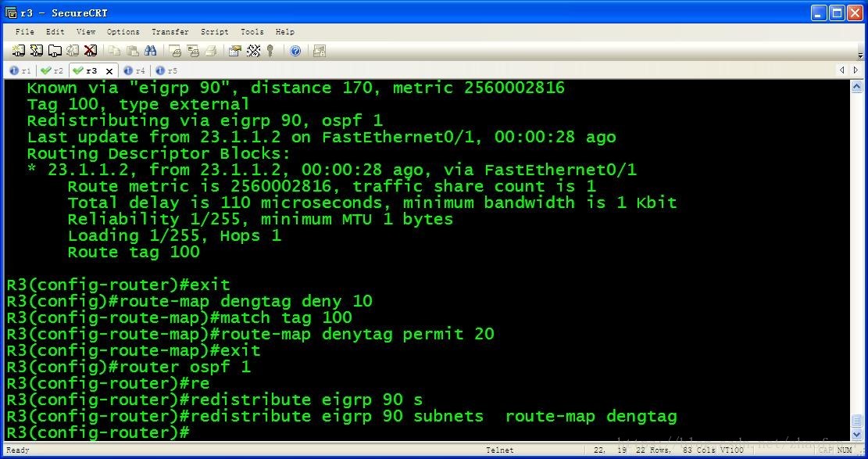Screen dimensions: 868x459
Task: Click the Public Key key icon
Action: coord(270,51)
